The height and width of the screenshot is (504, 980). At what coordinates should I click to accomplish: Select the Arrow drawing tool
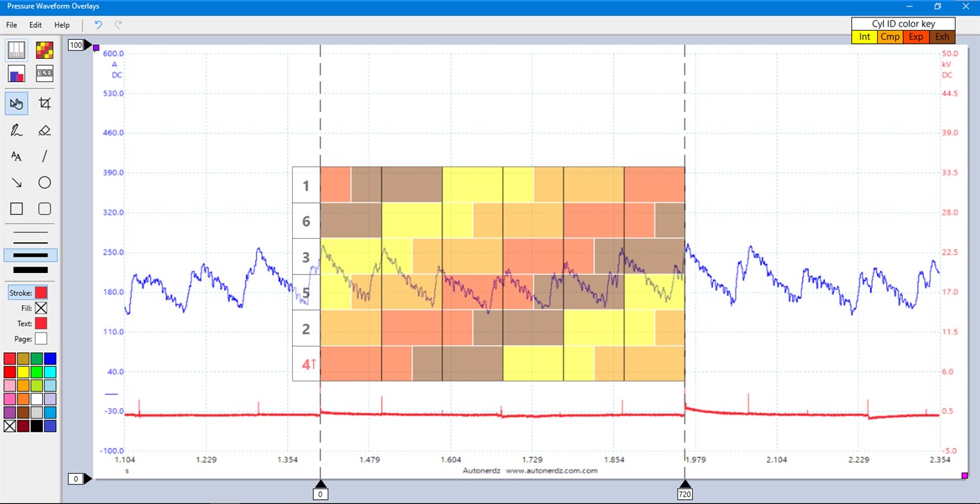coord(15,182)
